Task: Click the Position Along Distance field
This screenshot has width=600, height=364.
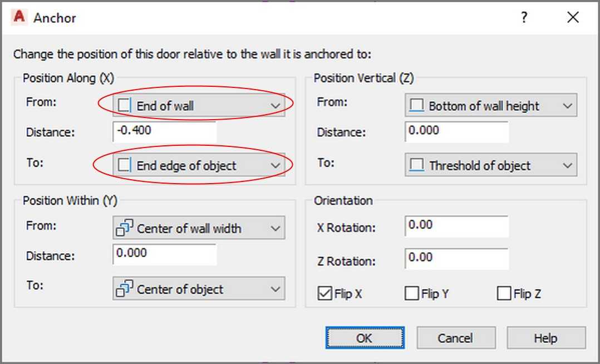Action: click(x=165, y=131)
